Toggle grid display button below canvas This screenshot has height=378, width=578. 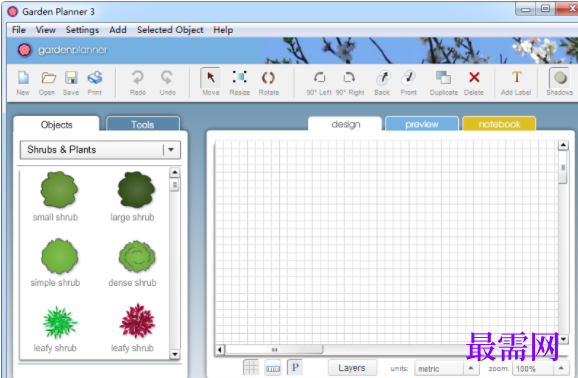point(251,368)
